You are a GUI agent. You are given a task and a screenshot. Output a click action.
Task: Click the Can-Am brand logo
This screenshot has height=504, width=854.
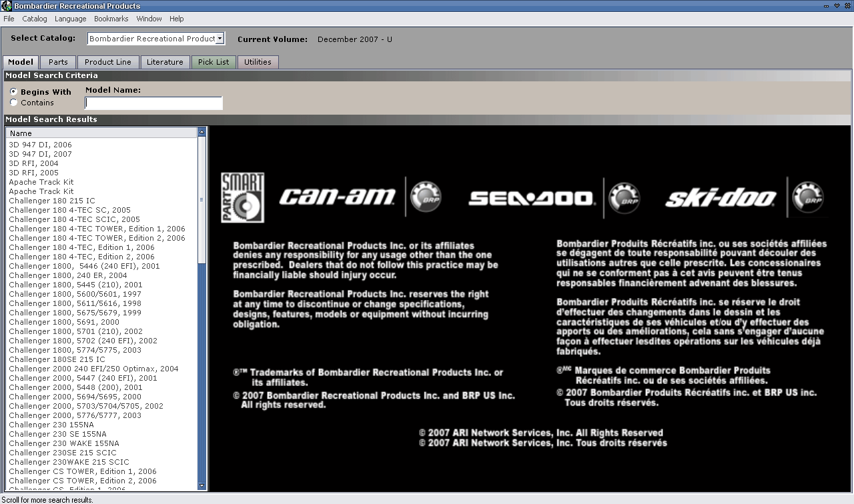[x=337, y=197]
